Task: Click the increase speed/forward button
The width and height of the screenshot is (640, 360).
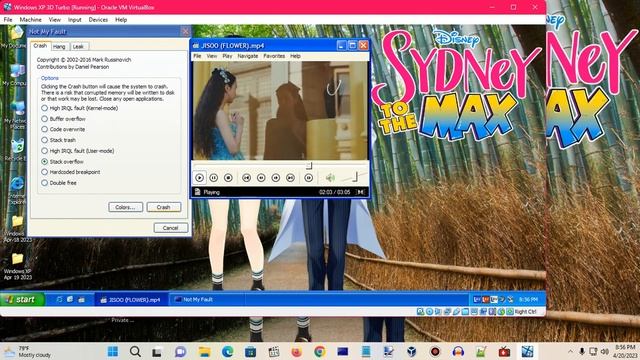Action: point(276,178)
